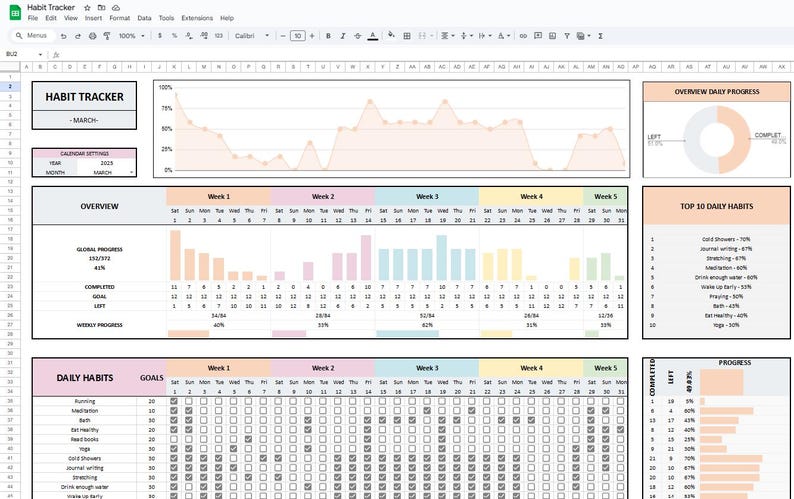Toggle Journal writing checkbox for day 3
The width and height of the screenshot is (794, 499).
[204, 468]
